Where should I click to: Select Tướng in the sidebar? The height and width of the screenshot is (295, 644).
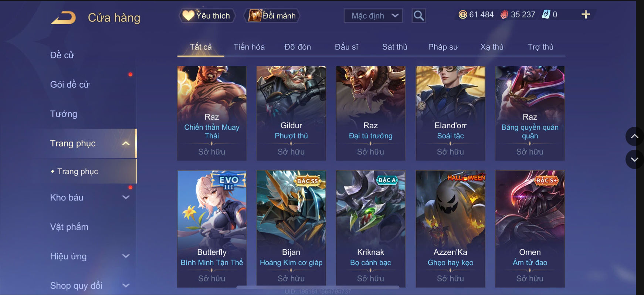point(64,114)
